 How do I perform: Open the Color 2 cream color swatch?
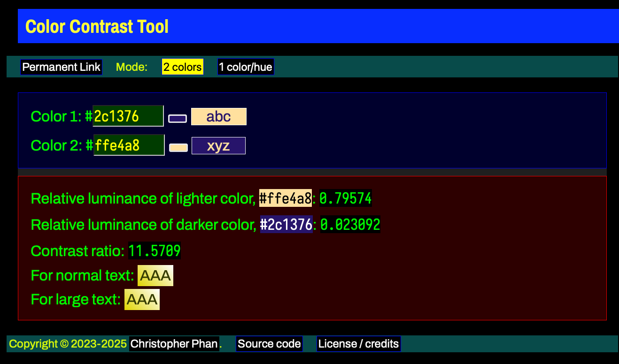[x=178, y=147]
